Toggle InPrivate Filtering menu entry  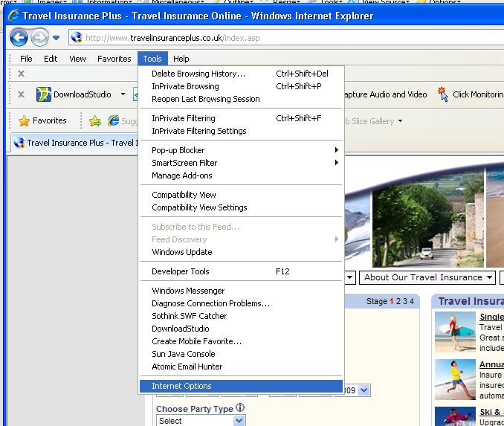coord(241,118)
